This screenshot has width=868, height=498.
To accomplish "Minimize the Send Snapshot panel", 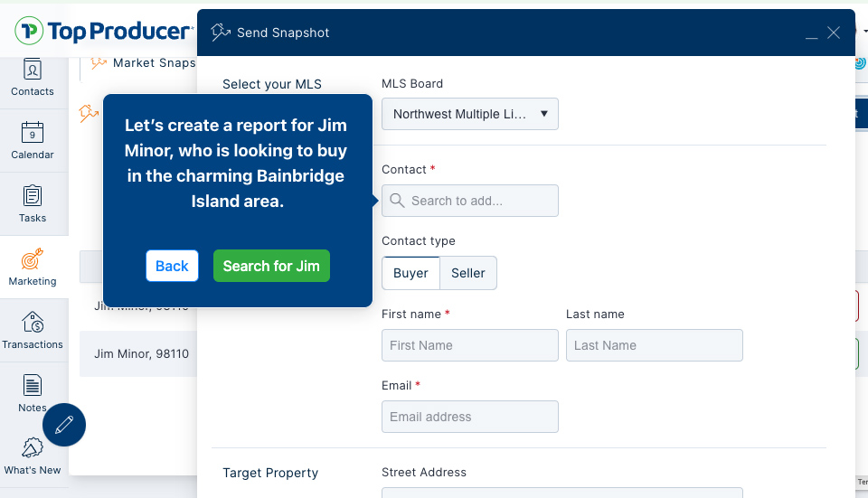I will [x=812, y=33].
